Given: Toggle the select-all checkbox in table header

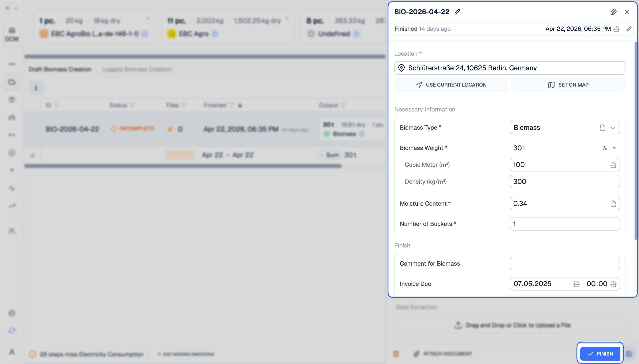Looking at the screenshot, I should [32, 105].
